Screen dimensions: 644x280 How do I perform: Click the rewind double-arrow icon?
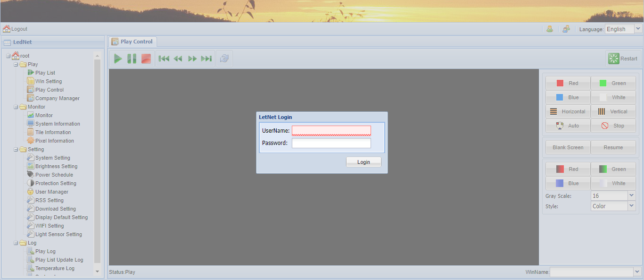point(178,59)
